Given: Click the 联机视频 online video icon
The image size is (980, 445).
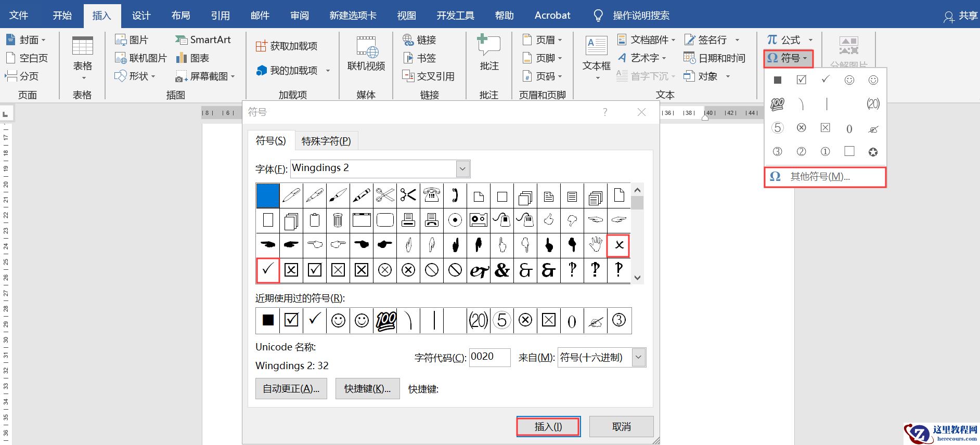Looking at the screenshot, I should pos(366,47).
